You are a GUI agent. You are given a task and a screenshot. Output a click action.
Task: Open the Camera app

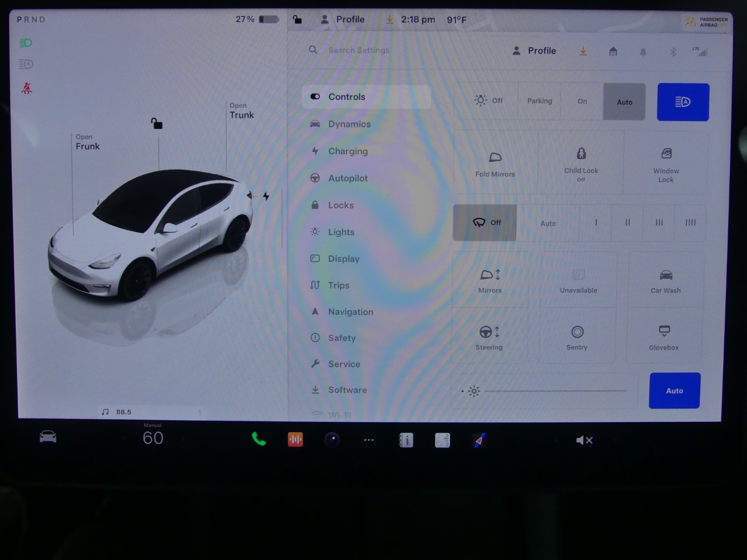(x=332, y=440)
